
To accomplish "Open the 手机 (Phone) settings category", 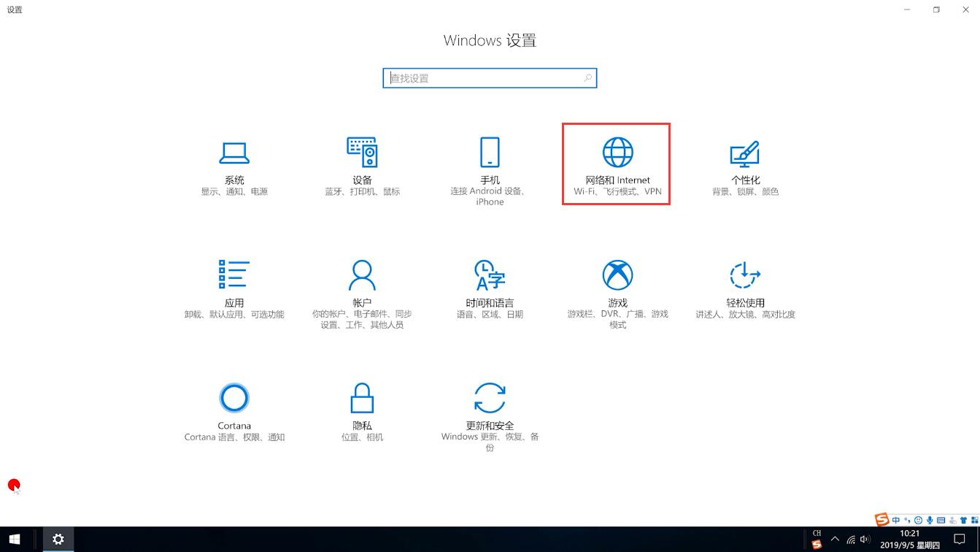I will [490, 172].
